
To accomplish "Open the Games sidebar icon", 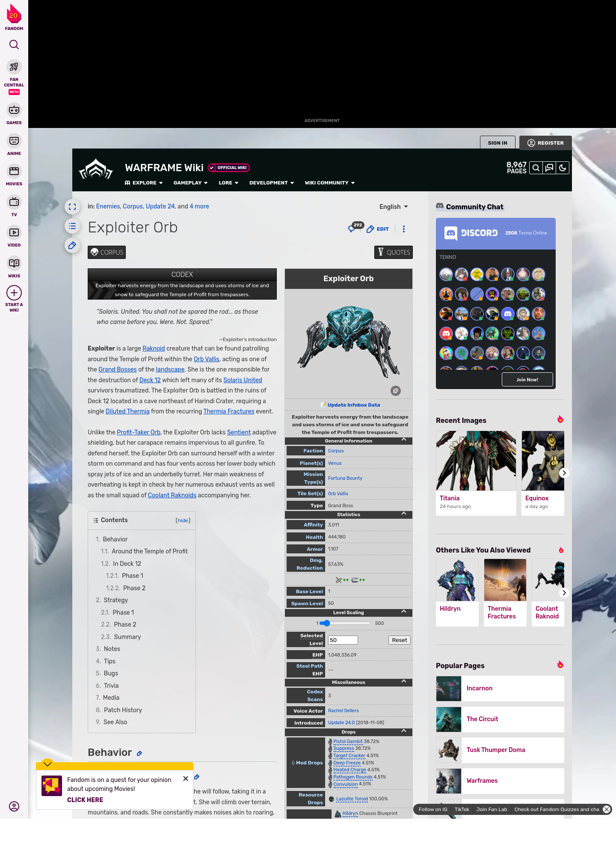I will click(14, 110).
